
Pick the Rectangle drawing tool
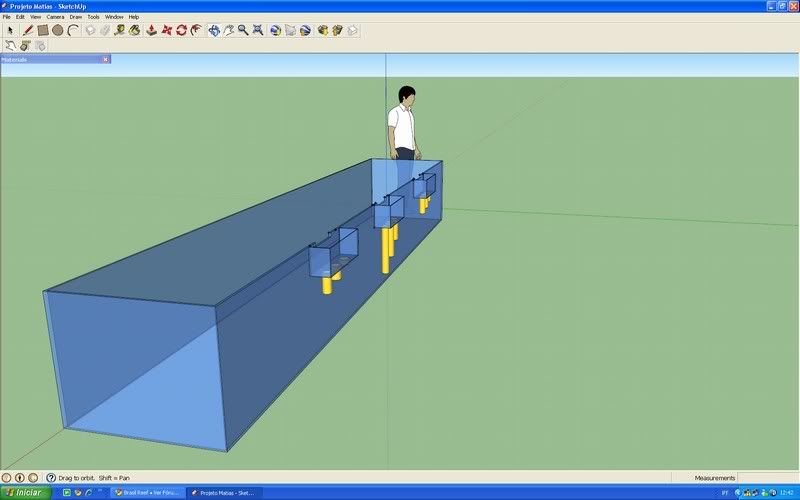(43, 31)
